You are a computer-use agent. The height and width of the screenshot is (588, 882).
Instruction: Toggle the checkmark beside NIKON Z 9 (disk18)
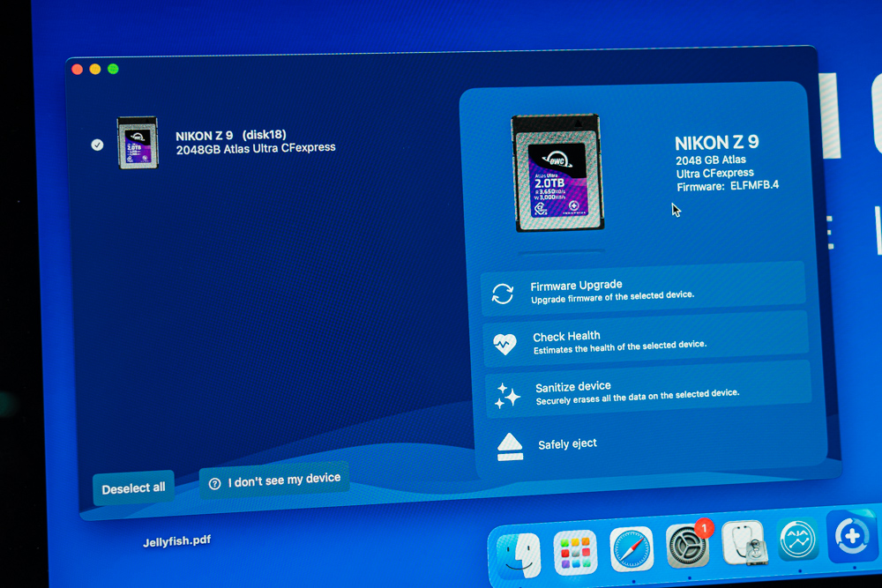pyautogui.click(x=97, y=145)
